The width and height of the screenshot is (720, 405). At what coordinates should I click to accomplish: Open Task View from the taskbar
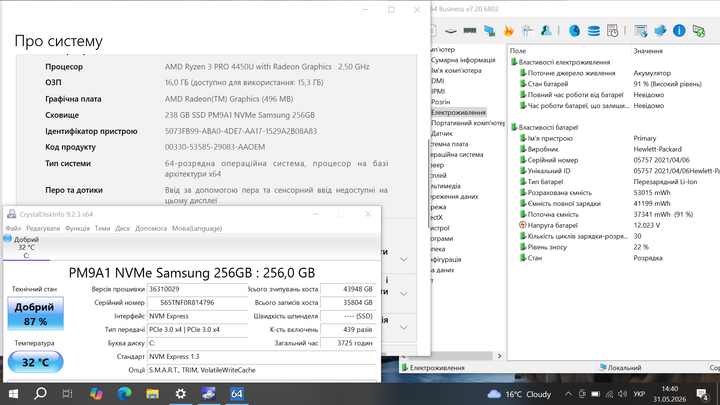pos(68,394)
